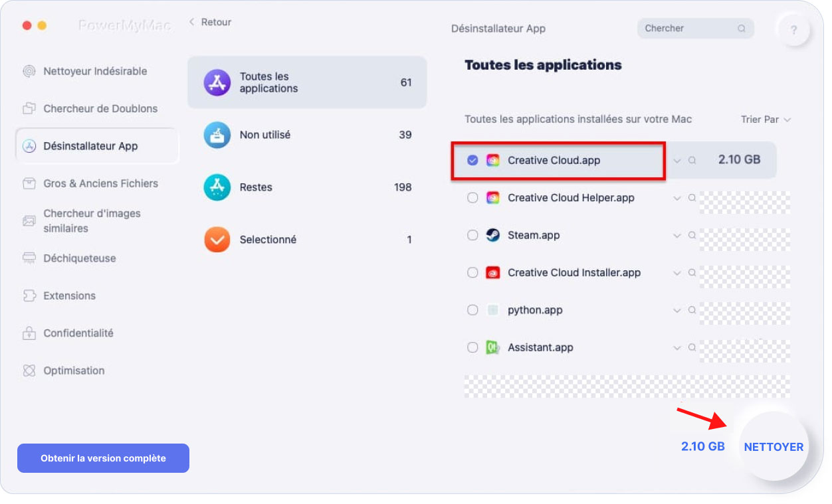Click the python.app icon
The height and width of the screenshot is (504, 832).
click(492, 310)
